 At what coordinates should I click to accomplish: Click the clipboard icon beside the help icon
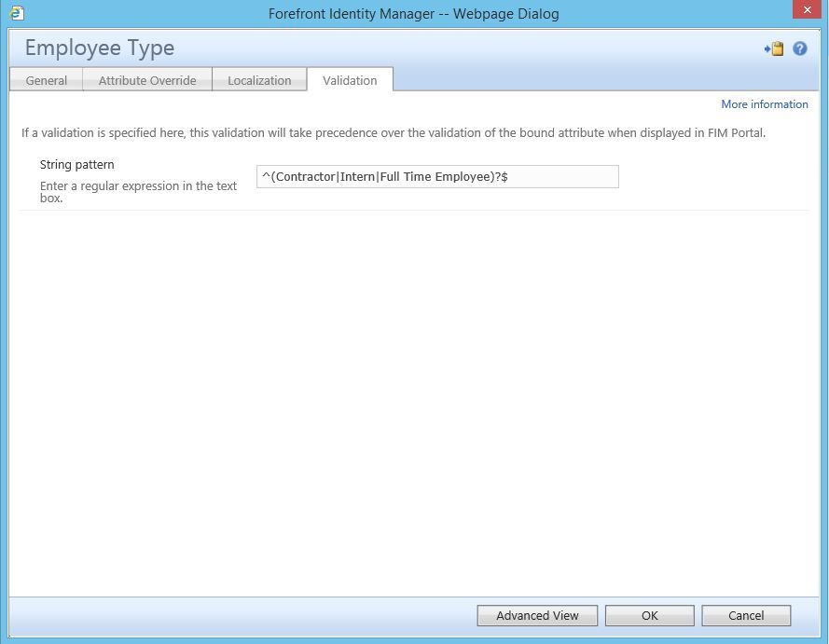pos(774,48)
